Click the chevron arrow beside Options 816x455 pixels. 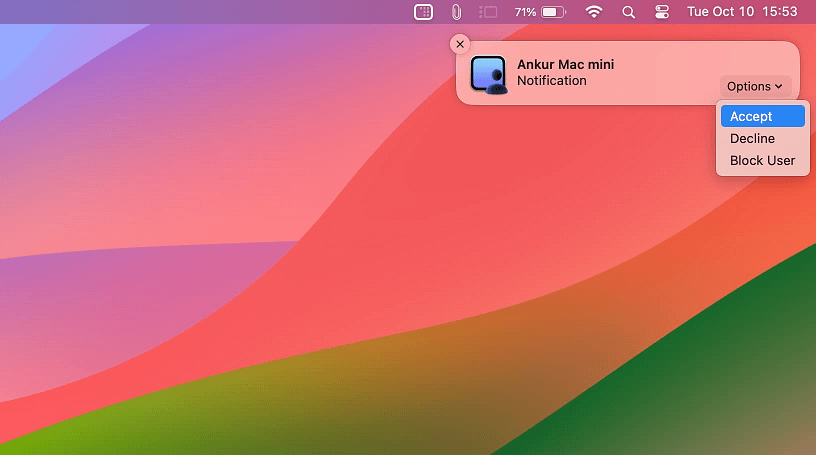click(x=779, y=87)
